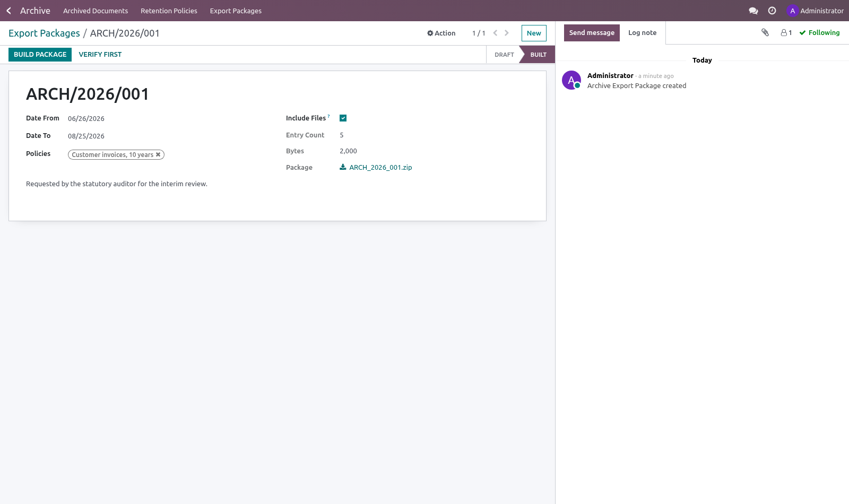Click the Administrator avatar icon in navbar

pos(793,11)
